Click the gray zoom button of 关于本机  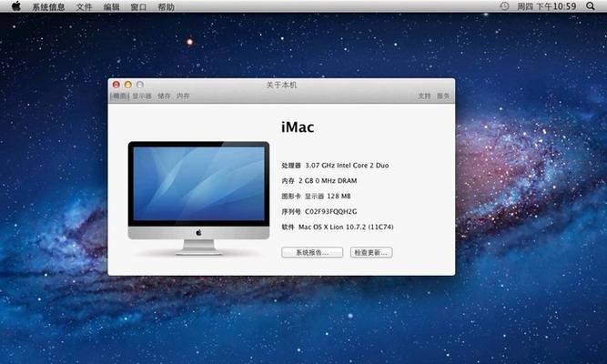(x=140, y=85)
